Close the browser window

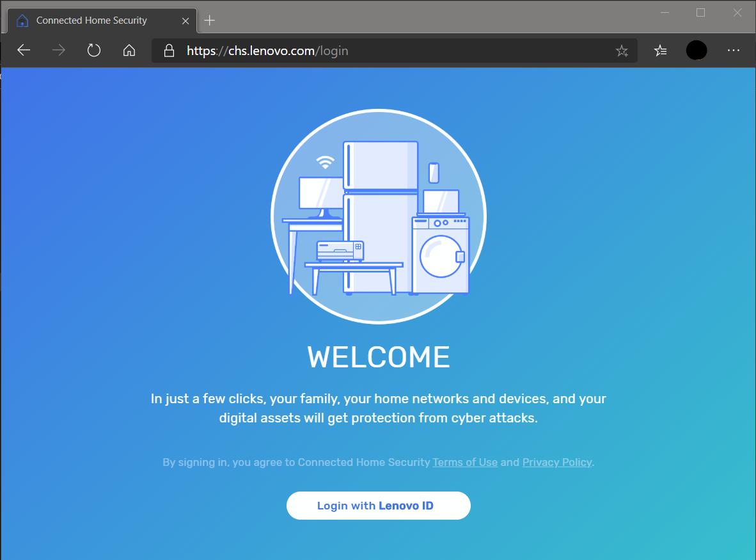click(x=737, y=13)
